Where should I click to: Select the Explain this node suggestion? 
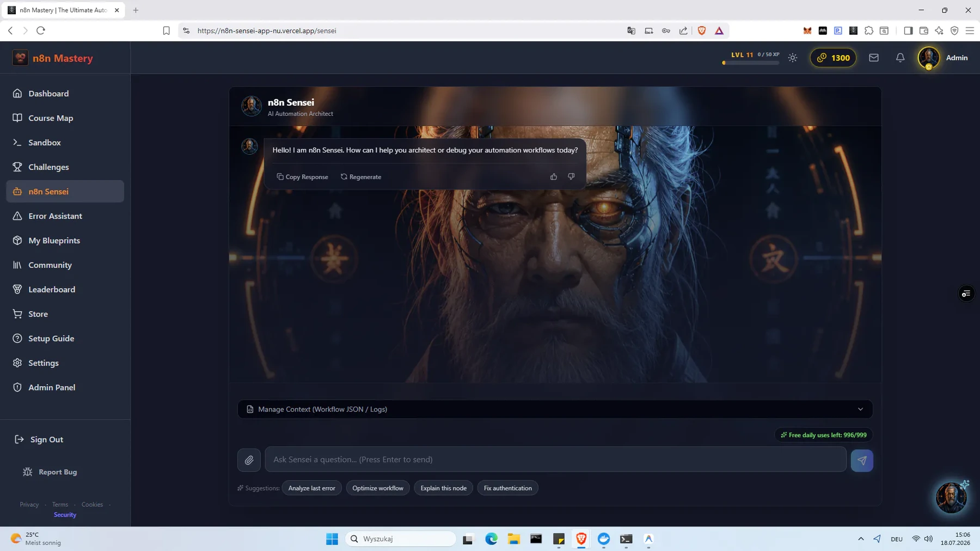[x=444, y=488]
